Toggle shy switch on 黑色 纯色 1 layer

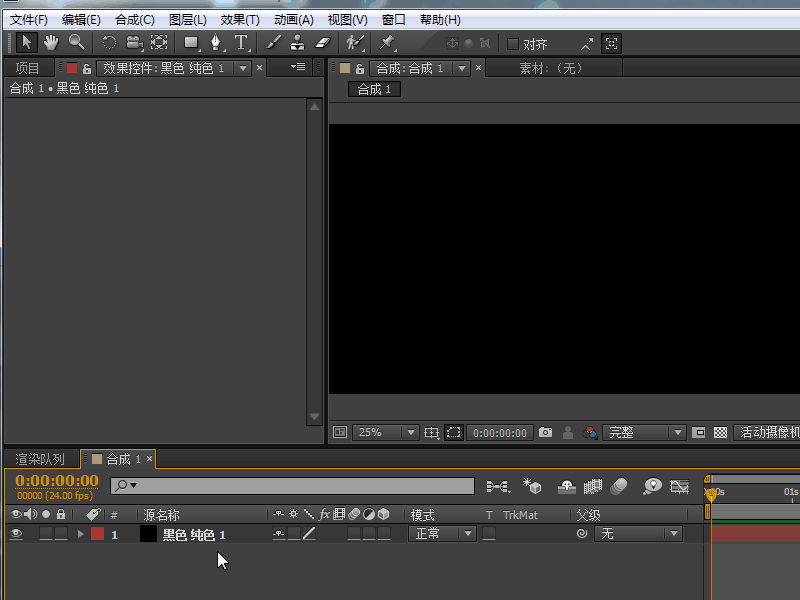[279, 534]
